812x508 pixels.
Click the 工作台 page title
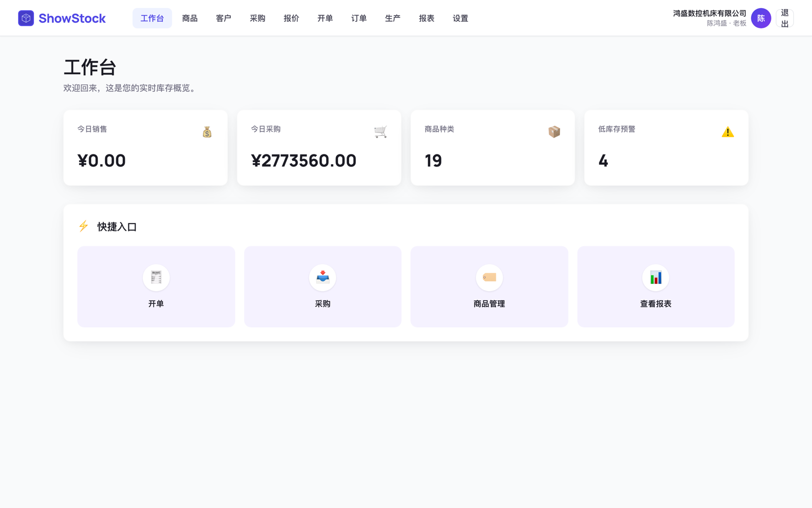[x=90, y=67]
